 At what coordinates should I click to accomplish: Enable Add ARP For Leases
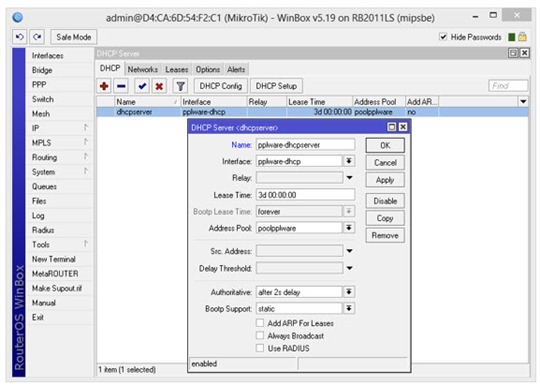[x=260, y=323]
